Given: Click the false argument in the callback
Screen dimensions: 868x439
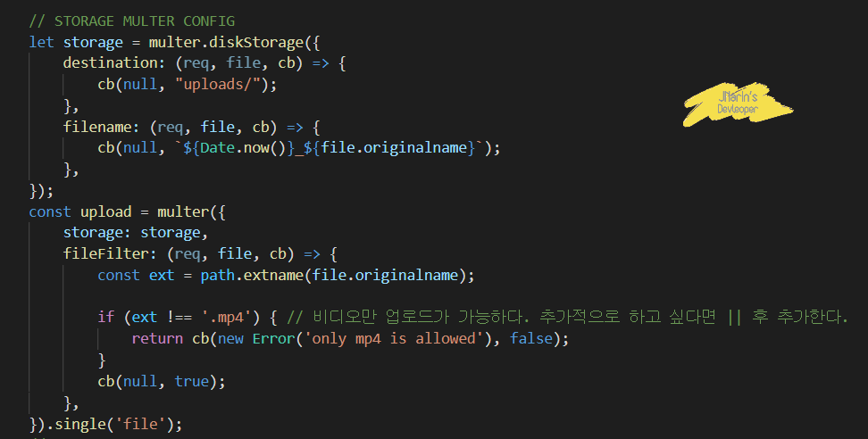Looking at the screenshot, I should [531, 338].
